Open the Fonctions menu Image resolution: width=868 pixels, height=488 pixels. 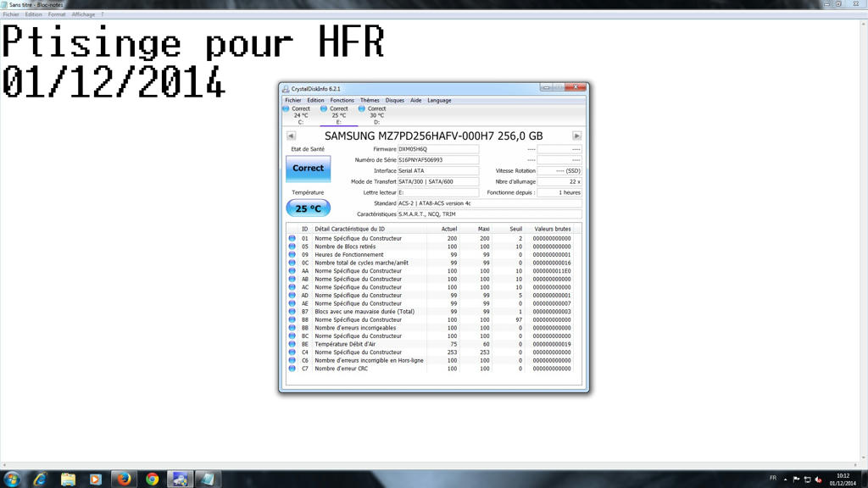pyautogui.click(x=342, y=100)
